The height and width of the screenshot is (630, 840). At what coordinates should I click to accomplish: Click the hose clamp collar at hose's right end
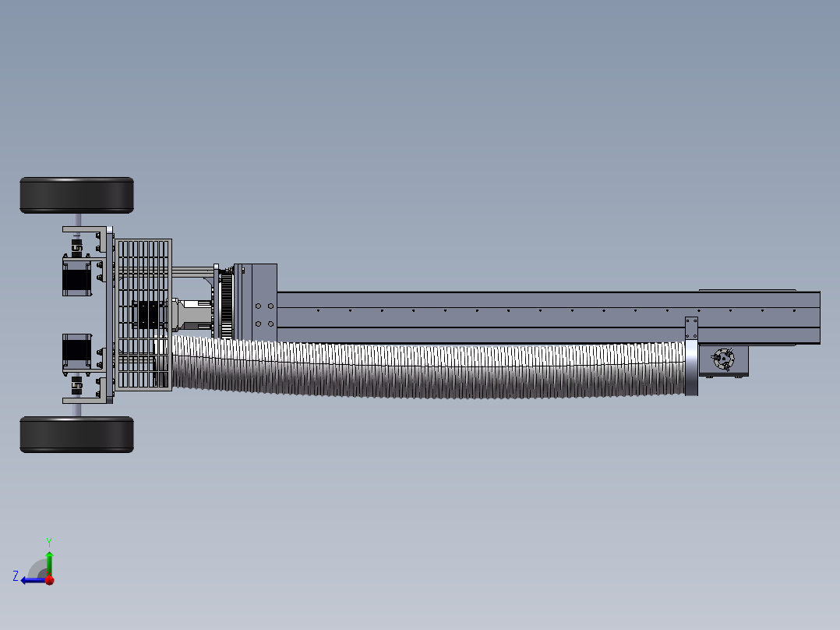point(692,368)
